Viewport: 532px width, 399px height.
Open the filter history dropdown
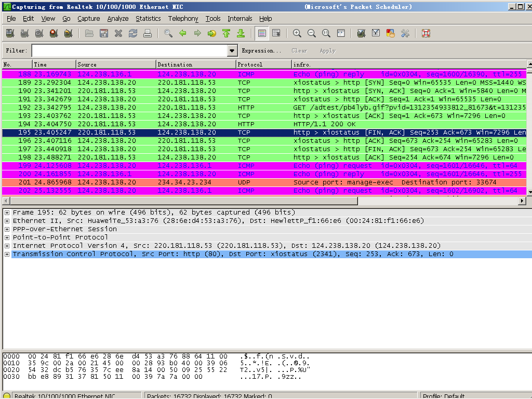[x=232, y=51]
